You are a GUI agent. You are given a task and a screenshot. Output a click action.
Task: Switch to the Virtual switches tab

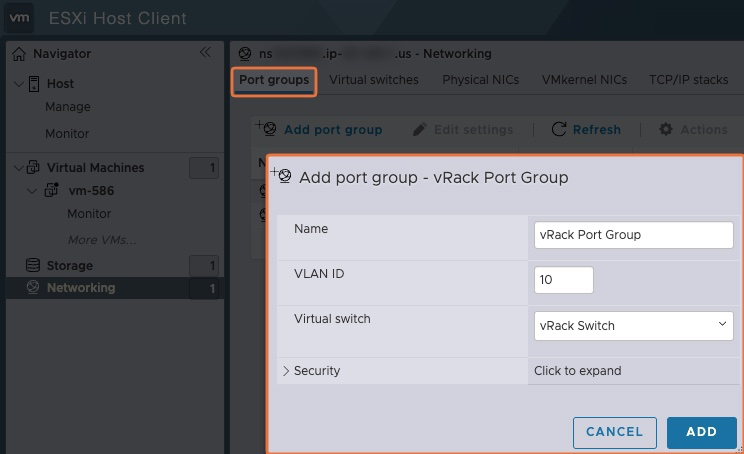click(x=374, y=80)
